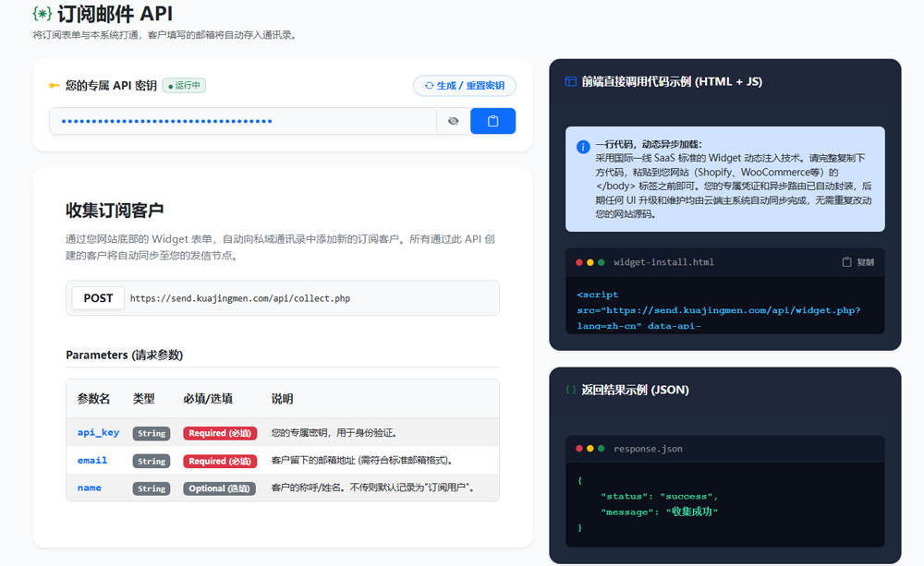This screenshot has width=924, height=566.
Task: Click 生成 / 重置密钥 button
Action: click(x=465, y=85)
